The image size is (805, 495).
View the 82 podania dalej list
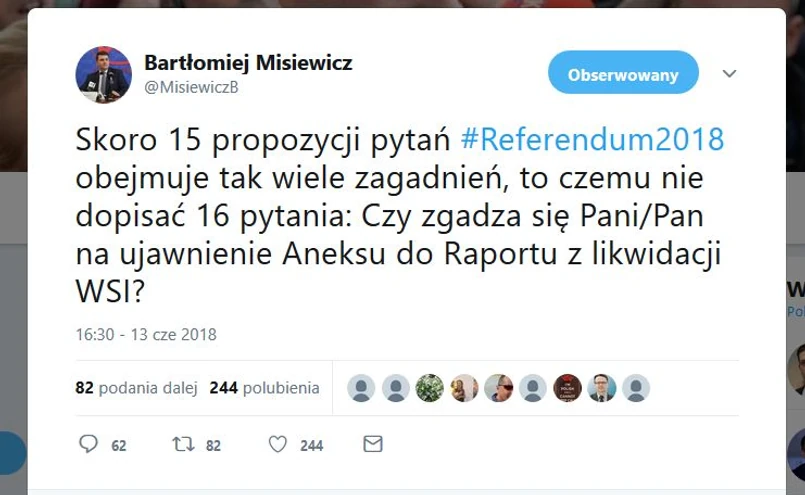(137, 388)
